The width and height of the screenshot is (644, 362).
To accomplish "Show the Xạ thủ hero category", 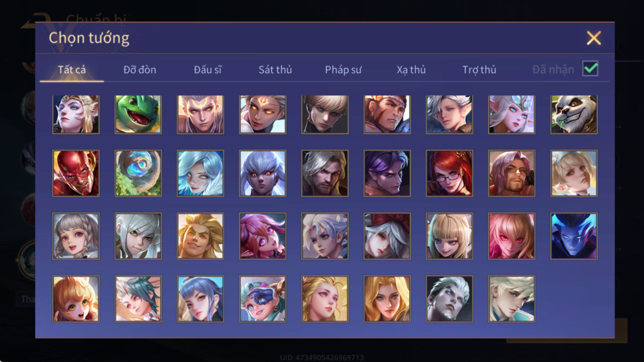I will 411,70.
